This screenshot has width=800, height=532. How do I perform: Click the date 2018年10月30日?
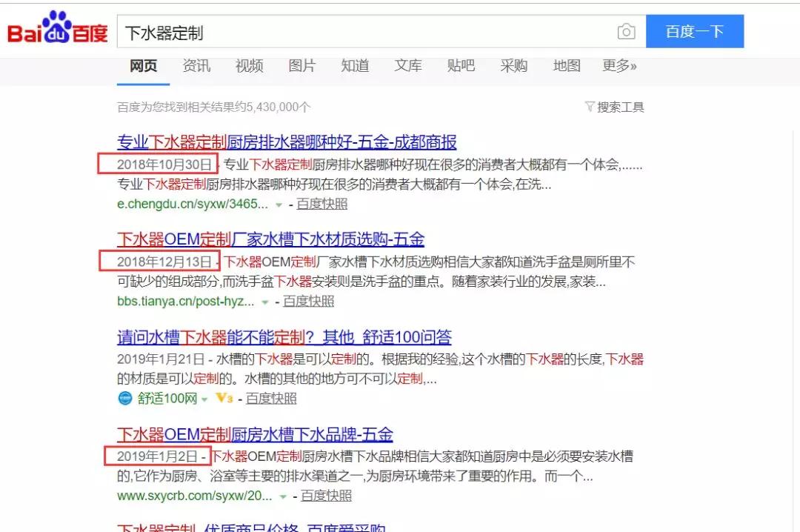coord(164,164)
